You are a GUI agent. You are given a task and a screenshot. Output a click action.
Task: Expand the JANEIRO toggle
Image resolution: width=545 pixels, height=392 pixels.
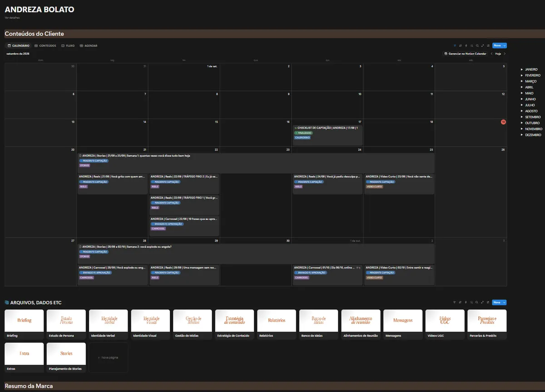[521, 69]
